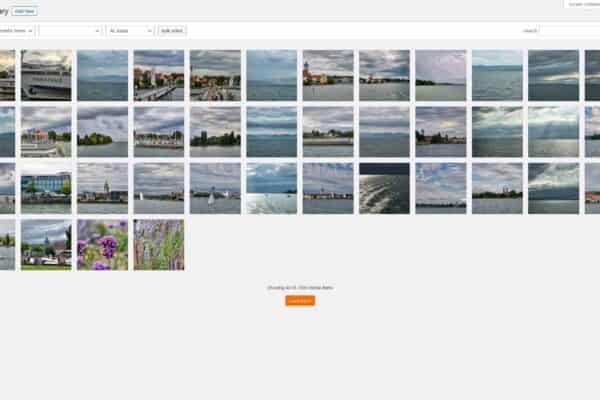
Task: Click the media search input field
Action: [569, 31]
